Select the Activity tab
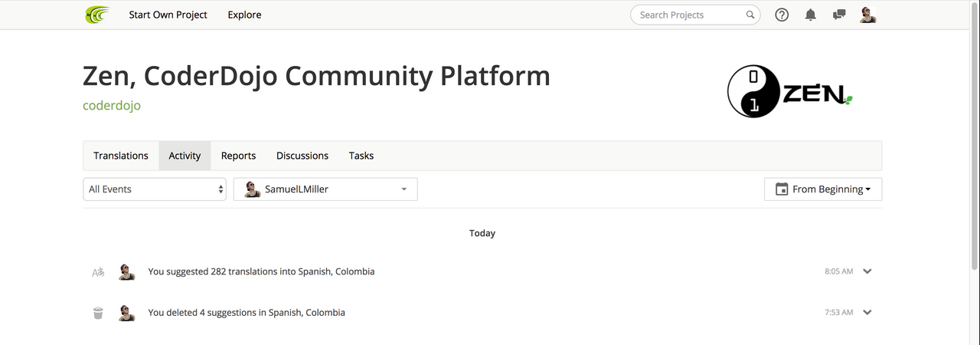The width and height of the screenshot is (980, 345). click(x=185, y=156)
